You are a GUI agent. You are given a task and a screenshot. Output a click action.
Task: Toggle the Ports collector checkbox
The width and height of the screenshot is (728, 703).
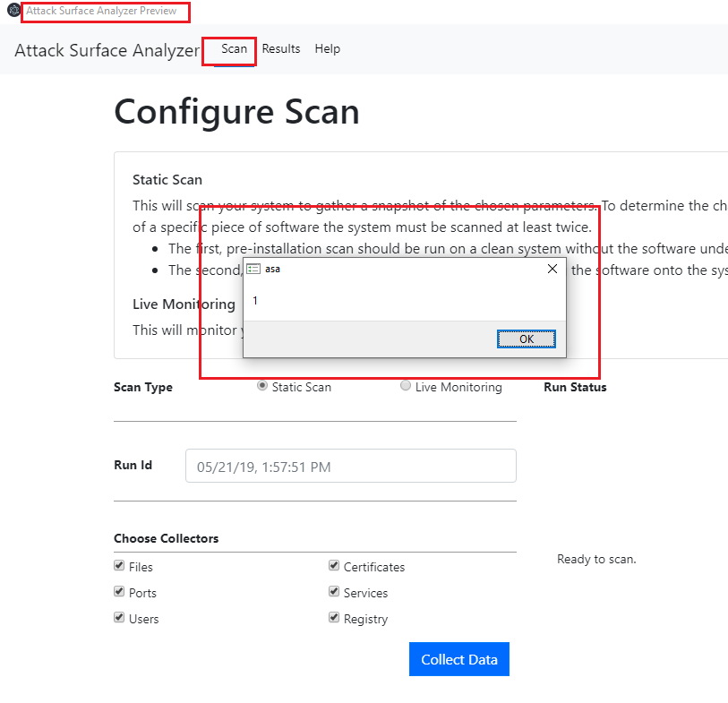click(119, 592)
